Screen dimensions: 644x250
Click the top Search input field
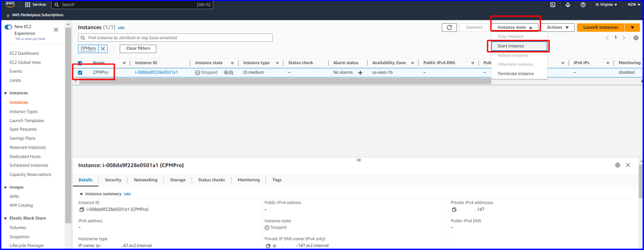(x=132, y=4)
